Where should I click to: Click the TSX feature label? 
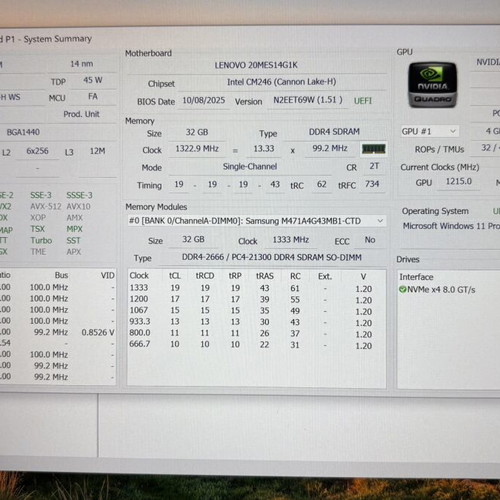37,229
